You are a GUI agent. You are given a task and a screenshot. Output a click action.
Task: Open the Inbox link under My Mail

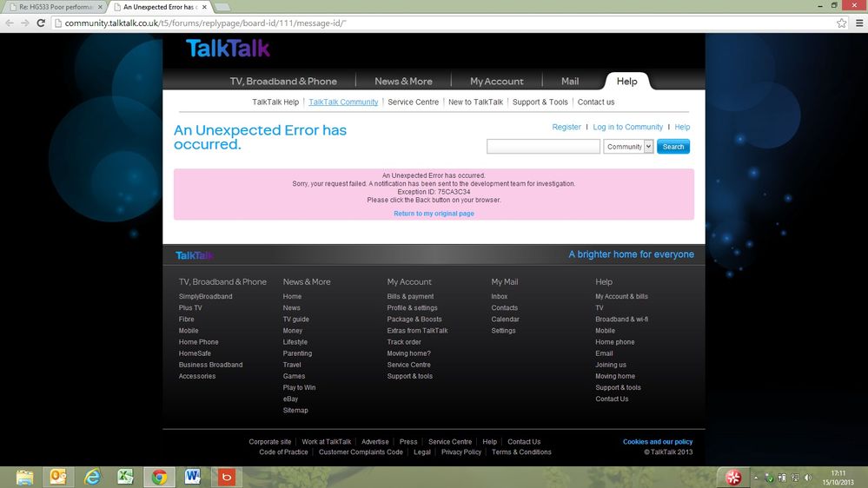(500, 297)
